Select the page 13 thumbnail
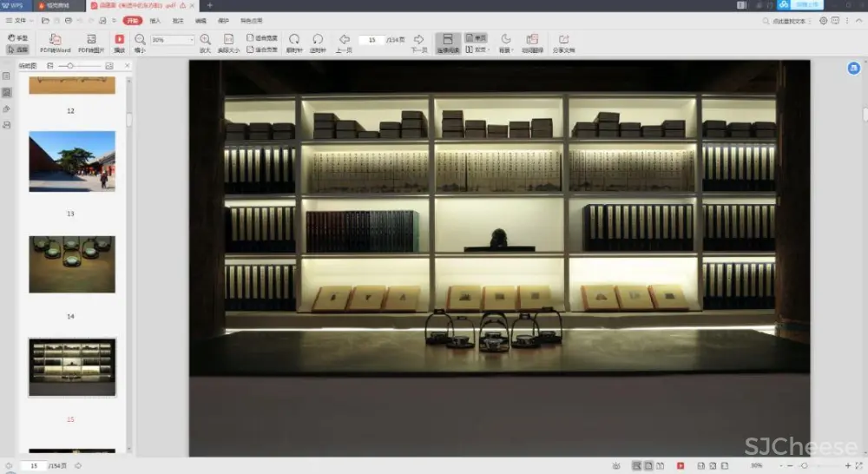The height and width of the screenshot is (474, 868). [71, 161]
